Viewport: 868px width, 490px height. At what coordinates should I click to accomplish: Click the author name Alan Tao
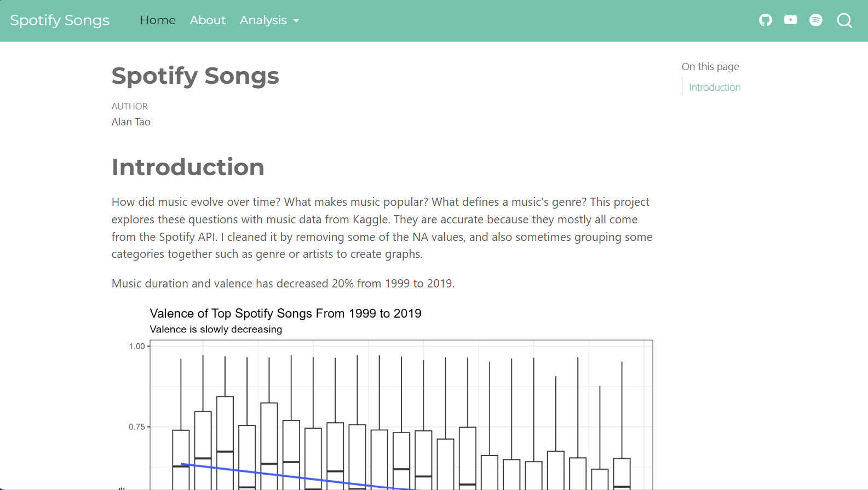pyautogui.click(x=131, y=122)
